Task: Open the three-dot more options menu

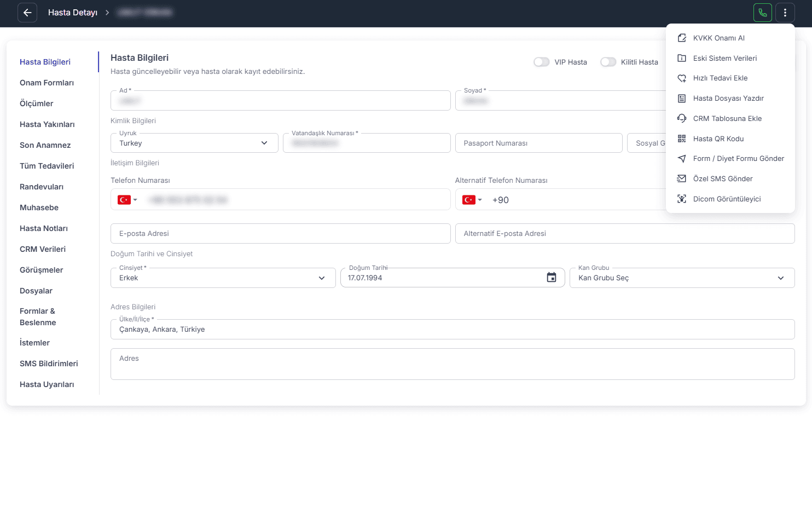Action: click(785, 13)
